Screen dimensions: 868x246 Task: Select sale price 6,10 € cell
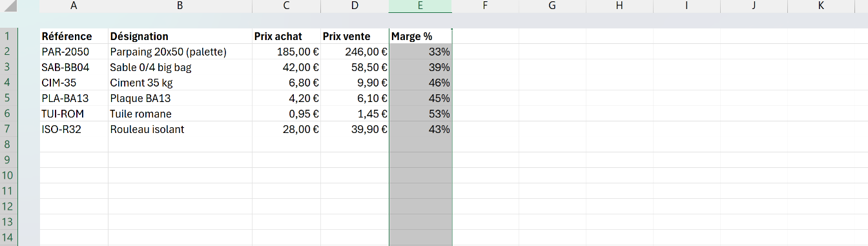coord(355,98)
